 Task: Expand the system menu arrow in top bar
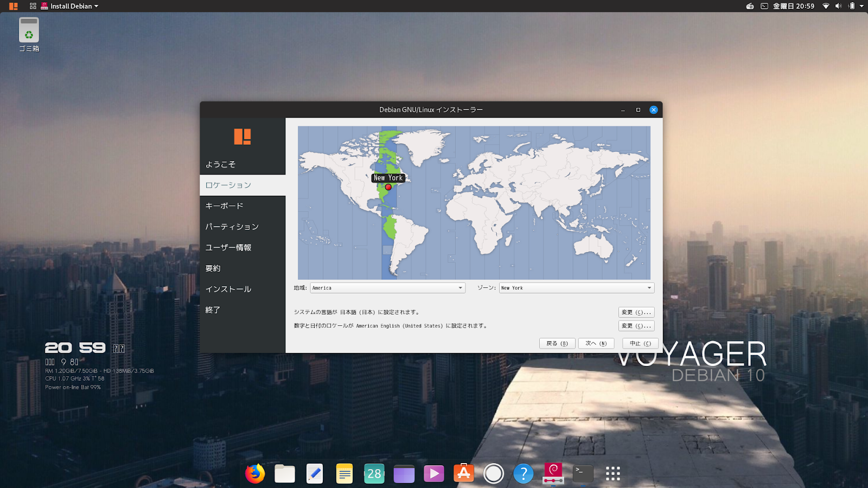862,6
